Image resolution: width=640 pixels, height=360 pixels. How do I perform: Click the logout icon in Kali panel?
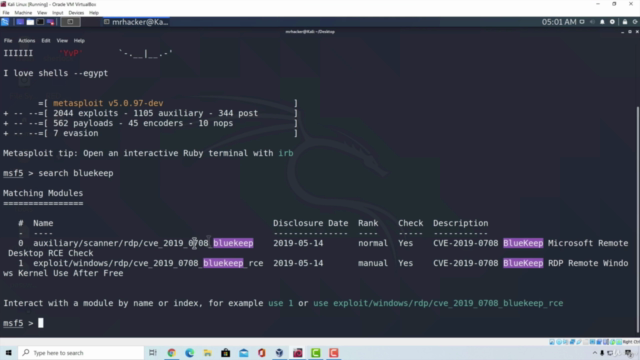[x=635, y=22]
